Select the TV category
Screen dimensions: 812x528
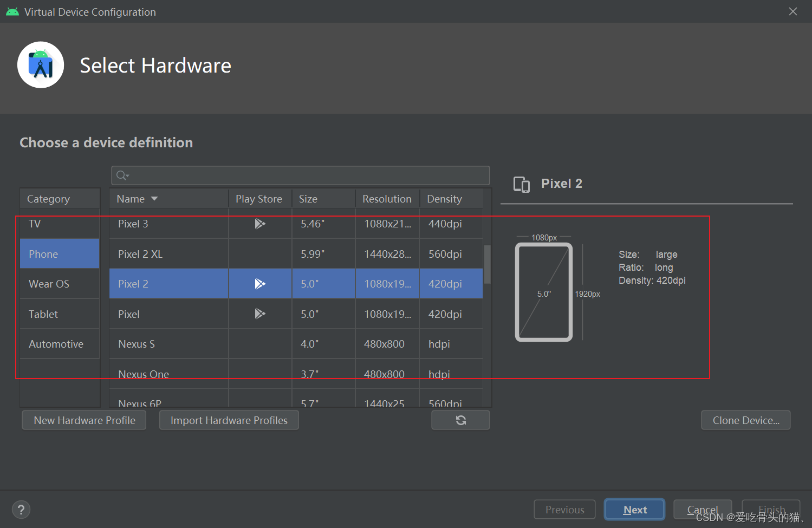coord(60,224)
